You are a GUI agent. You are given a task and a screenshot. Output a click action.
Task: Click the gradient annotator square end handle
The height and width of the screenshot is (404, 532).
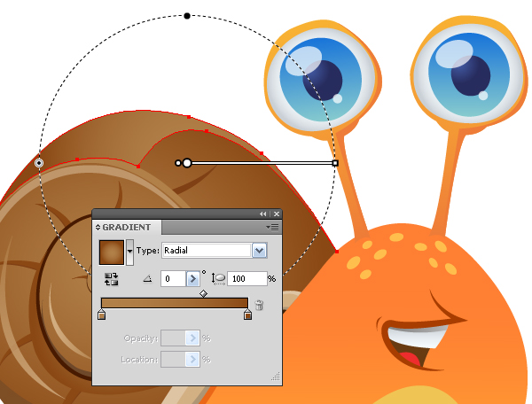tap(335, 163)
